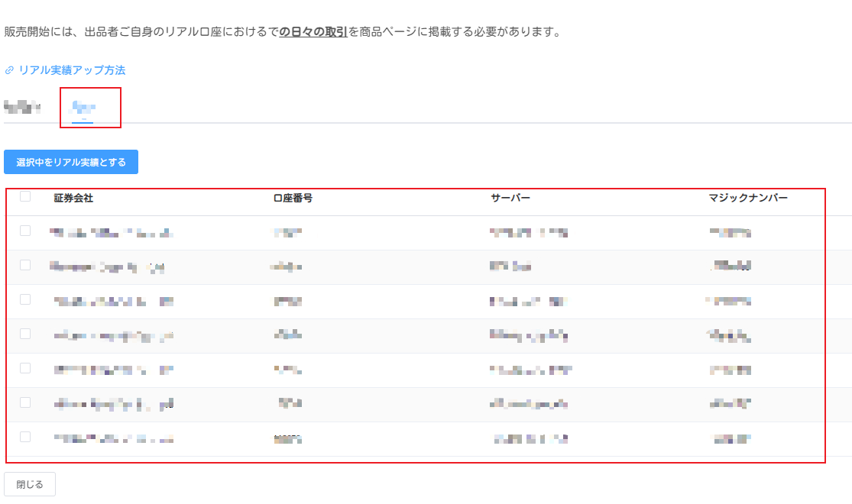The image size is (852, 504).
Task: Select the active blue underlined tab
Action: click(x=83, y=107)
